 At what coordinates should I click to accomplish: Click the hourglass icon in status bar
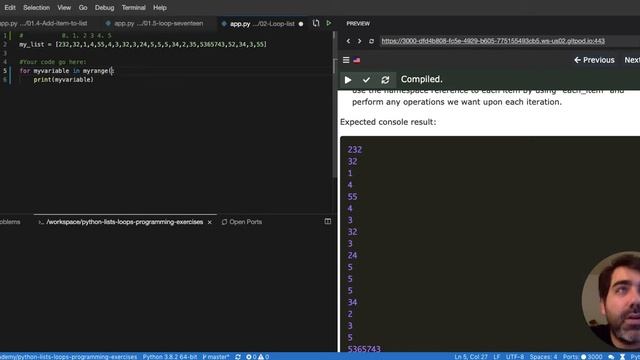tap(622, 357)
